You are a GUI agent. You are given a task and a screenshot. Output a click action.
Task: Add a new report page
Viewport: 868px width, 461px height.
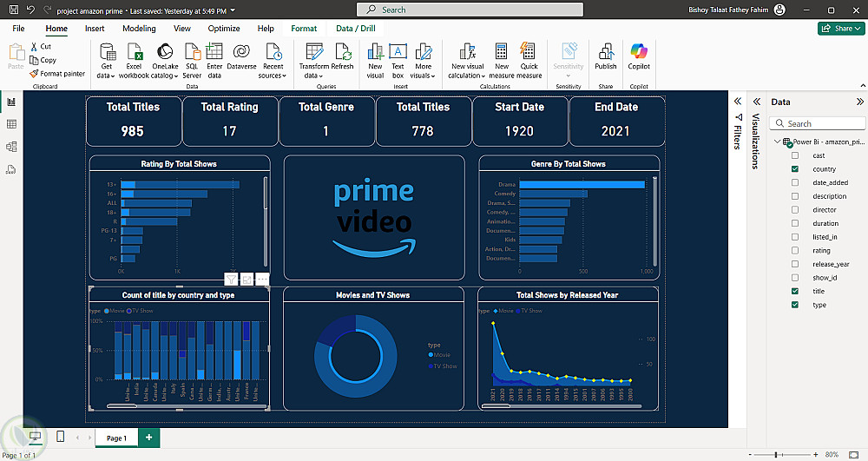tap(149, 438)
